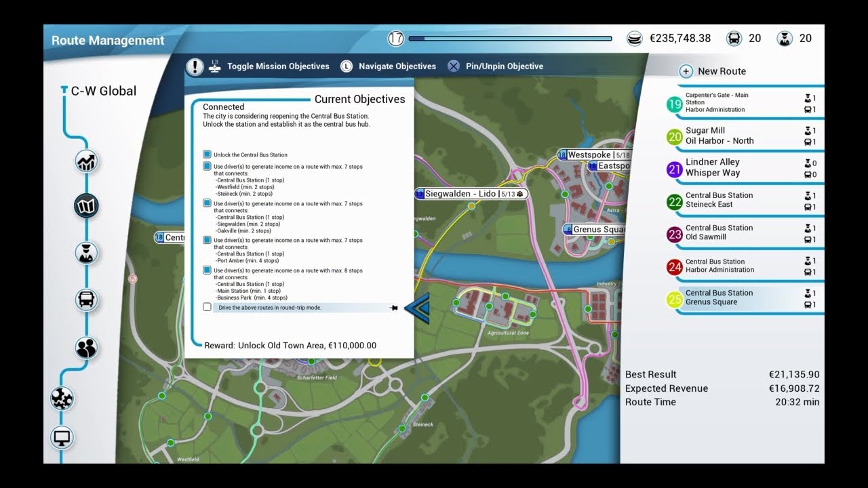Click the route 20 number badge
868x488 pixels.
tap(675, 136)
